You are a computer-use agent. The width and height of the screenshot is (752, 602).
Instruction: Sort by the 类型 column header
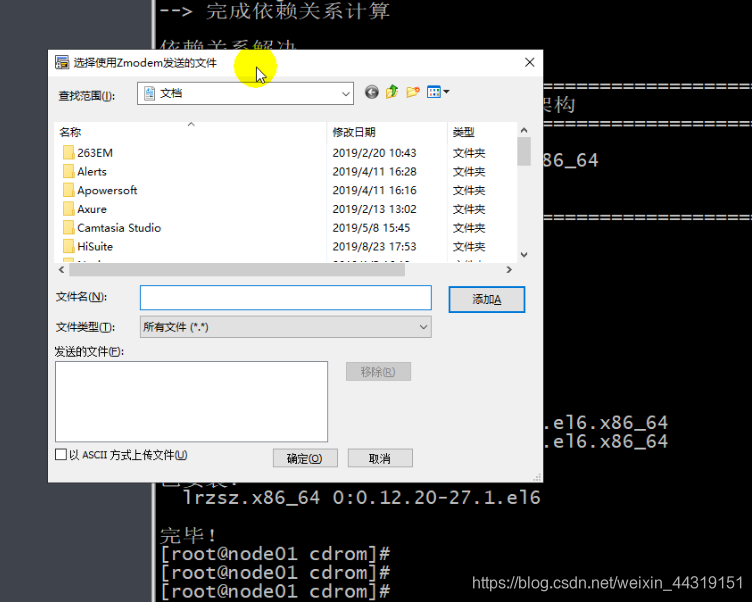click(482, 132)
